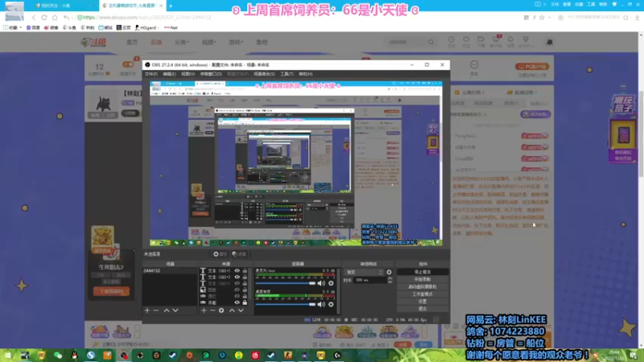Move the scene up in the scenes list
The image size is (644, 362).
167,311
